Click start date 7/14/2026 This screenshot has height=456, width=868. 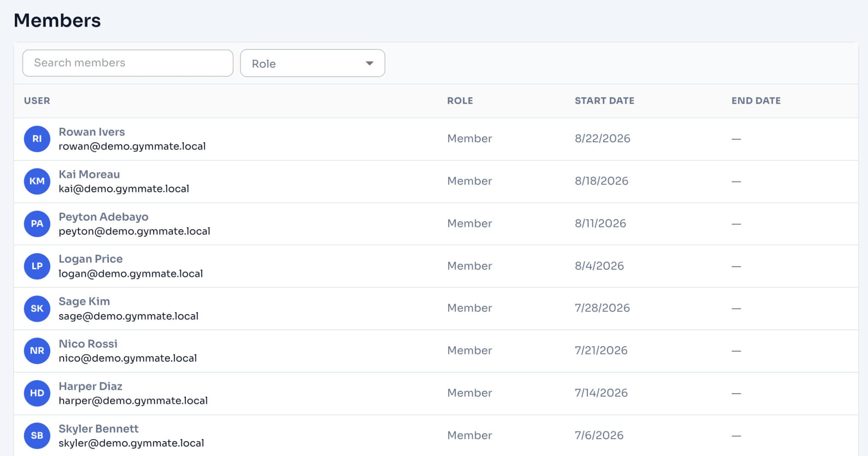[601, 392]
